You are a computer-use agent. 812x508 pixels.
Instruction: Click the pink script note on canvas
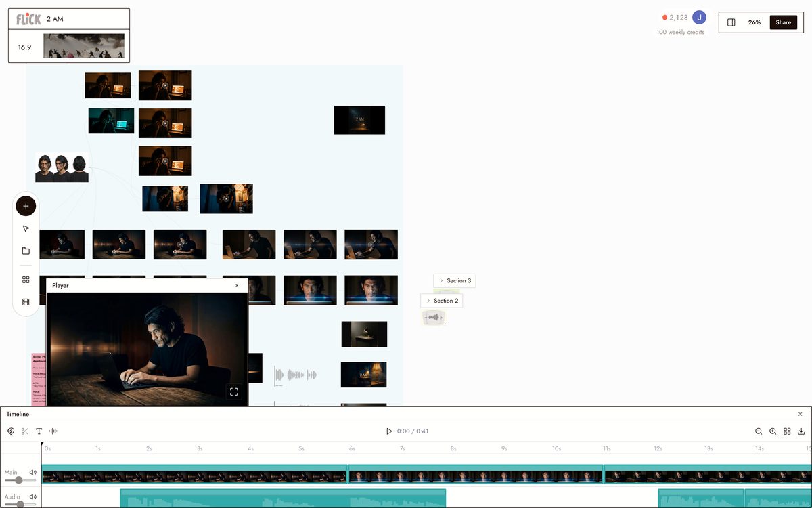(x=38, y=379)
